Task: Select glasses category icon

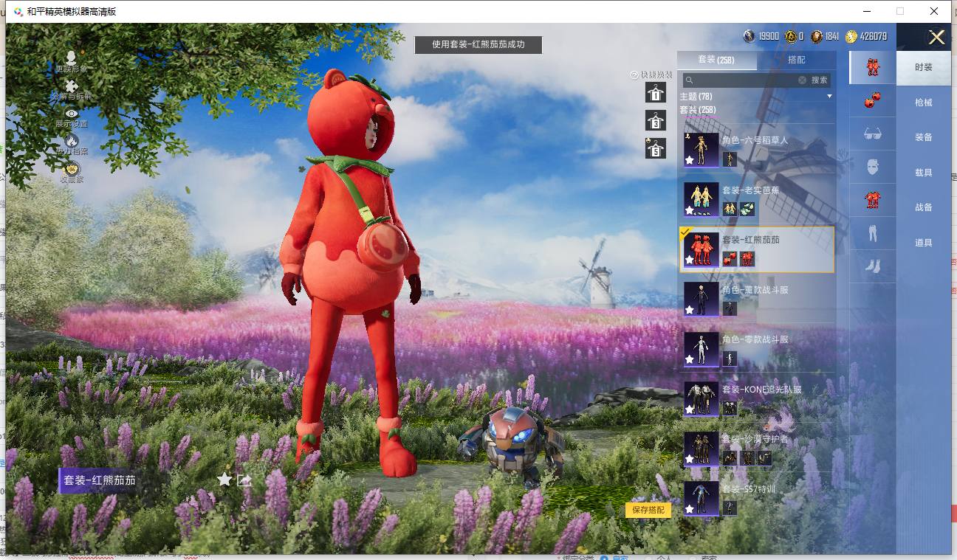Action: pyautogui.click(x=873, y=134)
